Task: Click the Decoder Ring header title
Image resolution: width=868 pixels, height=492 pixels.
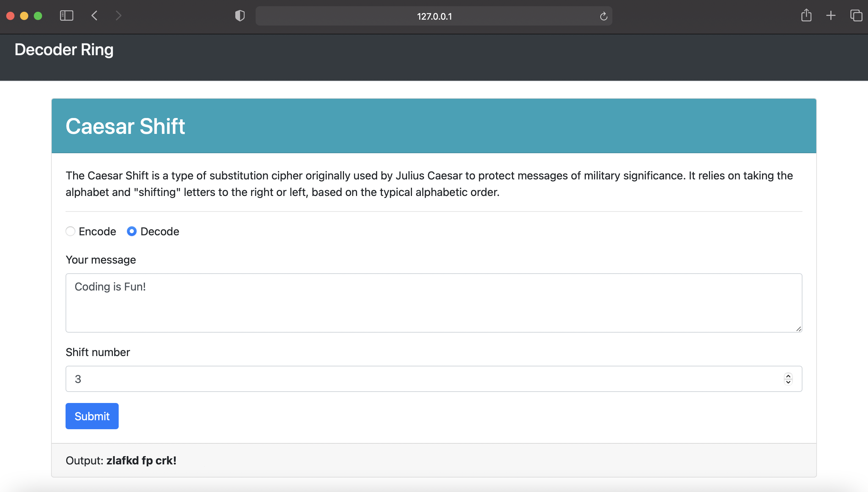Action: 64,50
